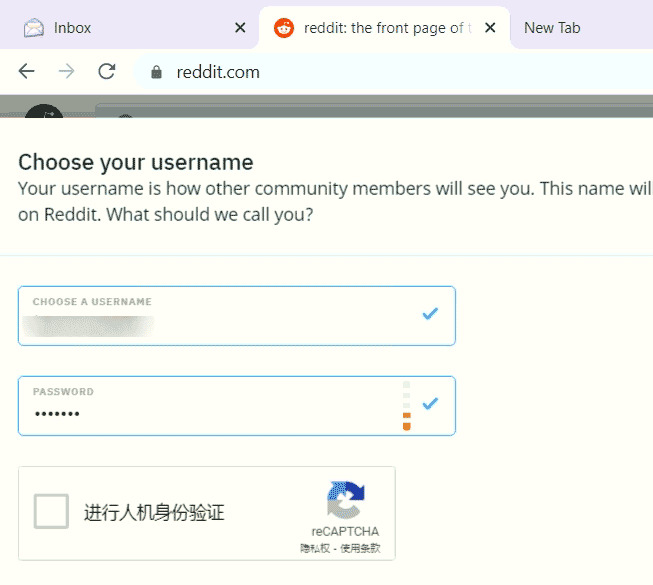Click the password strength meter
The height and width of the screenshot is (585, 653).
(406, 405)
